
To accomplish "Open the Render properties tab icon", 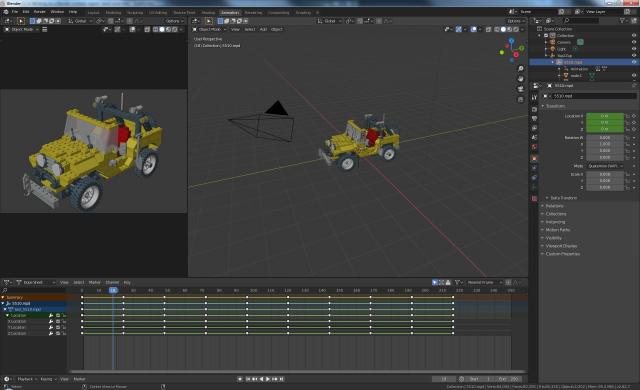I will tap(534, 109).
